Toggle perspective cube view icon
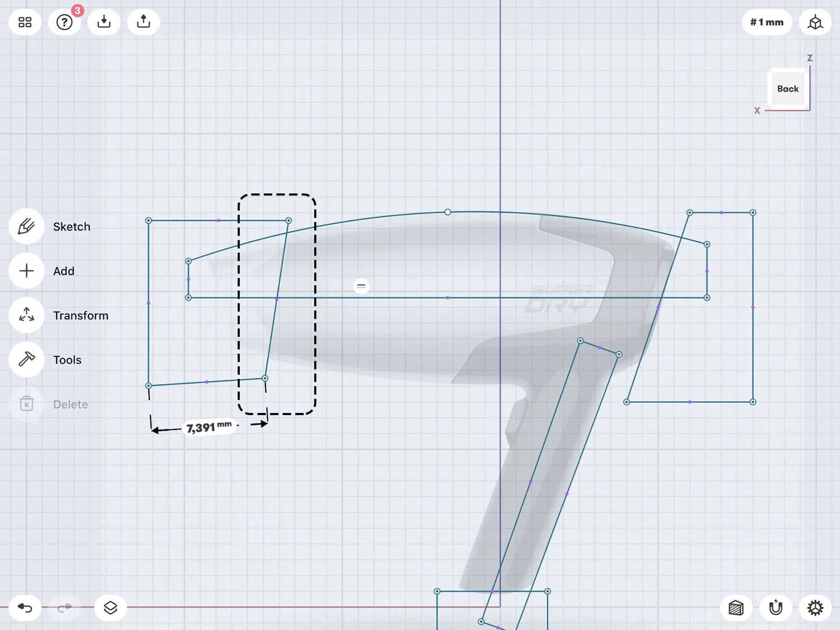The height and width of the screenshot is (630, 840). click(815, 22)
